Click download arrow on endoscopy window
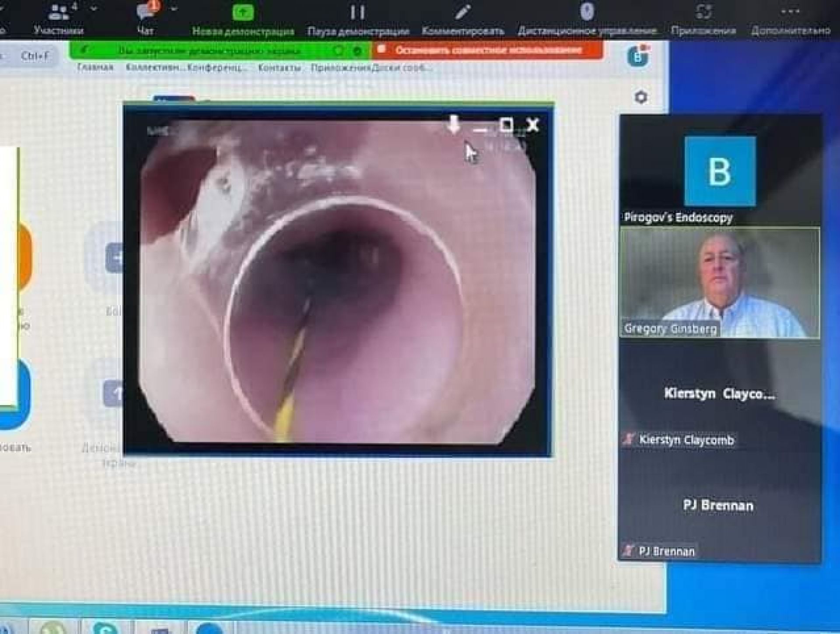840x634 pixels. pyautogui.click(x=454, y=124)
